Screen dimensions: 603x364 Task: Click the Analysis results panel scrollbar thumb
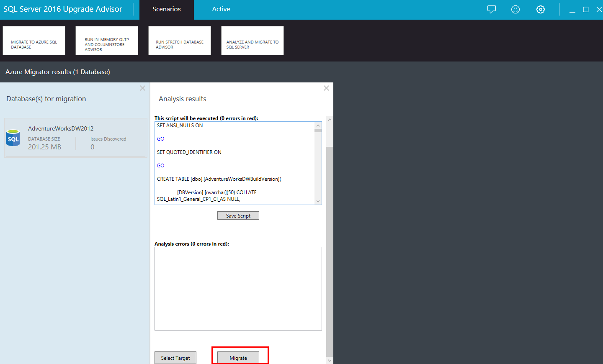pyautogui.click(x=330, y=251)
